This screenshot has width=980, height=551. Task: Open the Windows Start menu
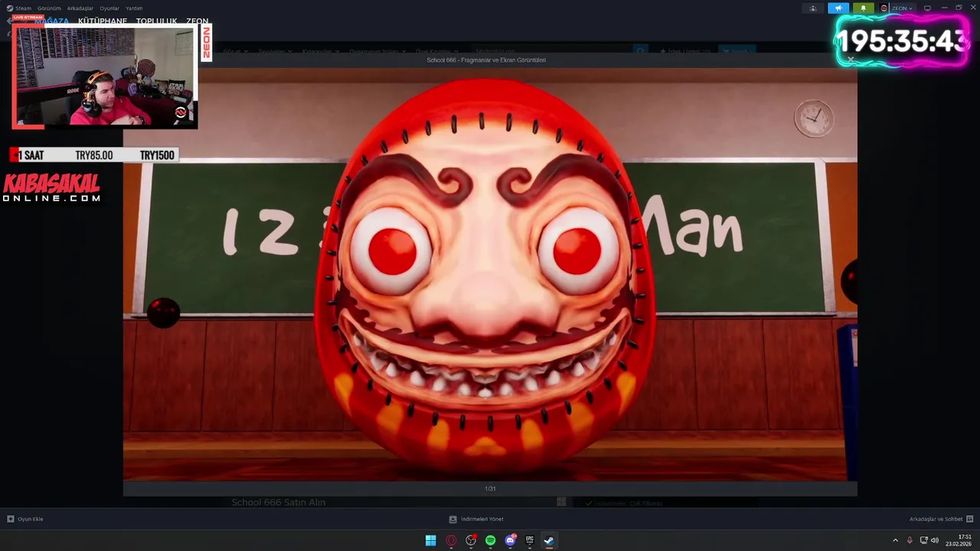pos(431,540)
